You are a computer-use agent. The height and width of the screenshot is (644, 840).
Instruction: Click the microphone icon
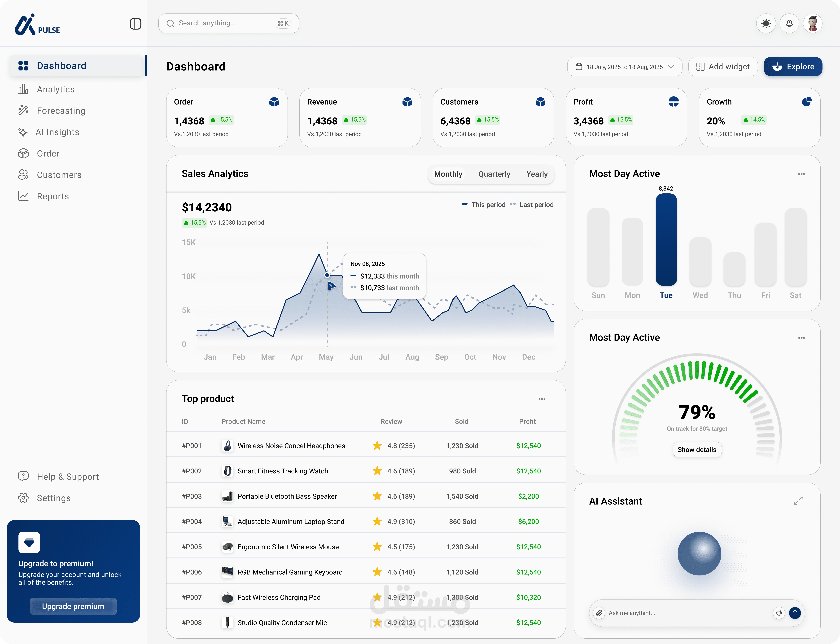point(779,613)
